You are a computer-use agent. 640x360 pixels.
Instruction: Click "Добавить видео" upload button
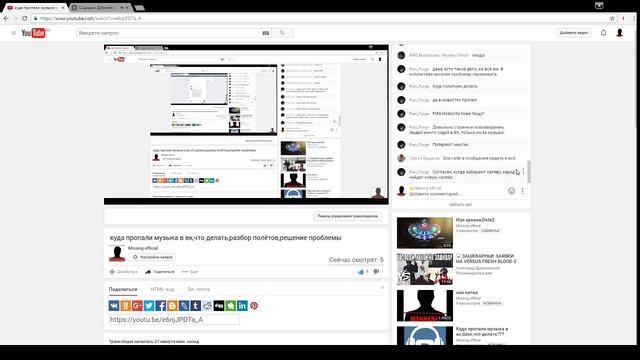click(x=574, y=33)
